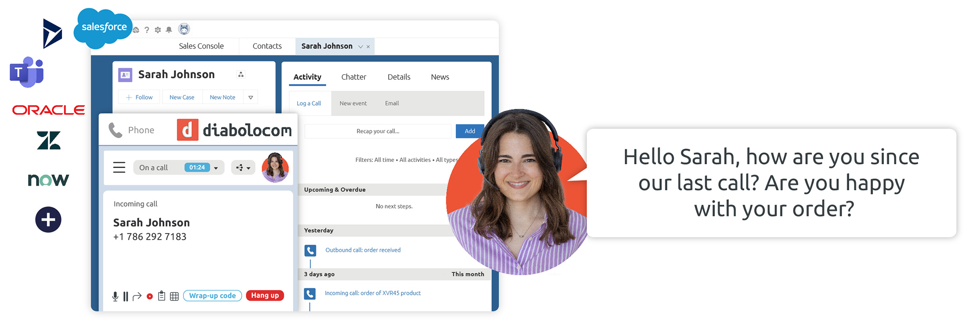The width and height of the screenshot is (980, 329).
Task: Click the 'Sarah Johnson' caller name in phone panel
Action: tap(152, 223)
